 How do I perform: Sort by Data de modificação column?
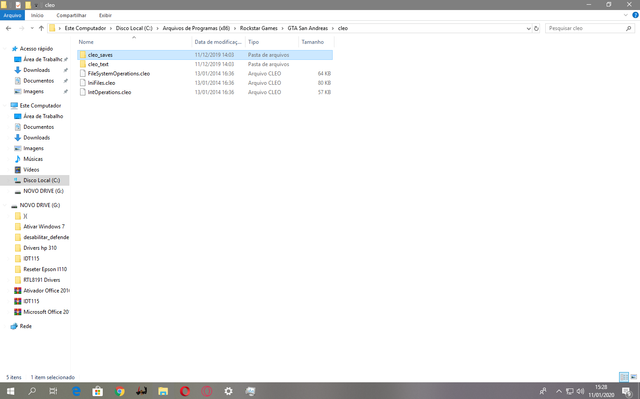coord(218,42)
